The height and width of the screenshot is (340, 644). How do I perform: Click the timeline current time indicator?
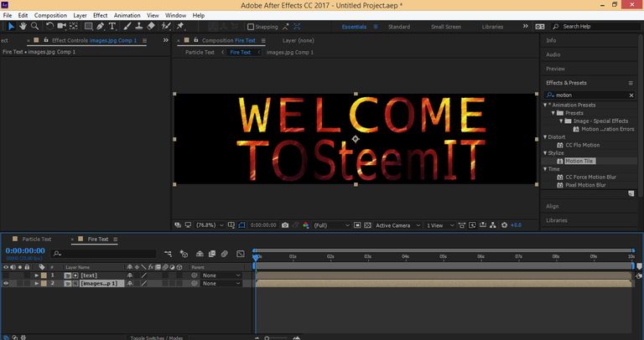pos(256,257)
